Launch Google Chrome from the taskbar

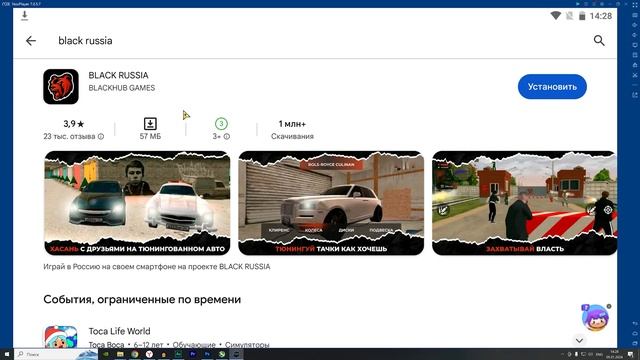click(135, 354)
